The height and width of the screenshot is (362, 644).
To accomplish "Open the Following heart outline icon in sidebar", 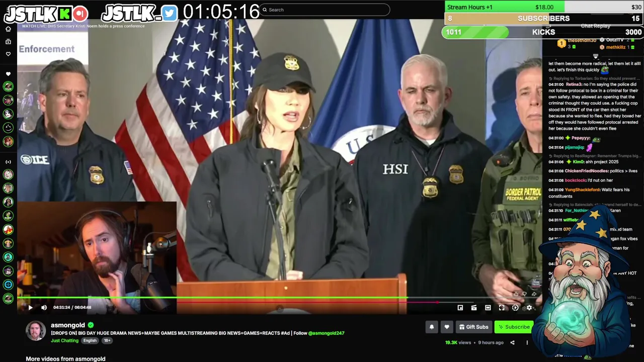I will 8,54.
